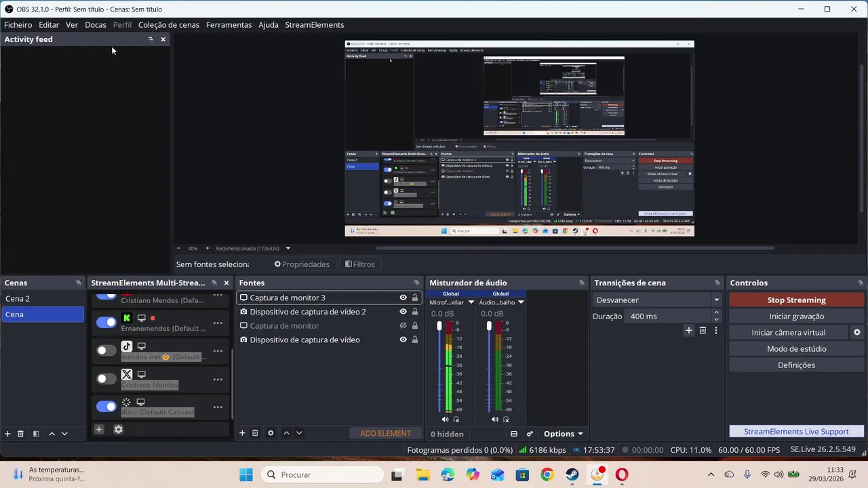Click ADD ELEMENT button in Fontes

click(x=385, y=433)
